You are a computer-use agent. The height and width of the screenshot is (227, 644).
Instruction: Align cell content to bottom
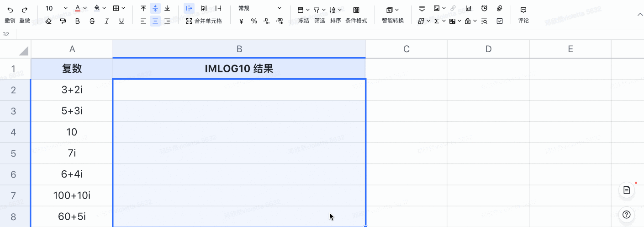click(x=167, y=8)
